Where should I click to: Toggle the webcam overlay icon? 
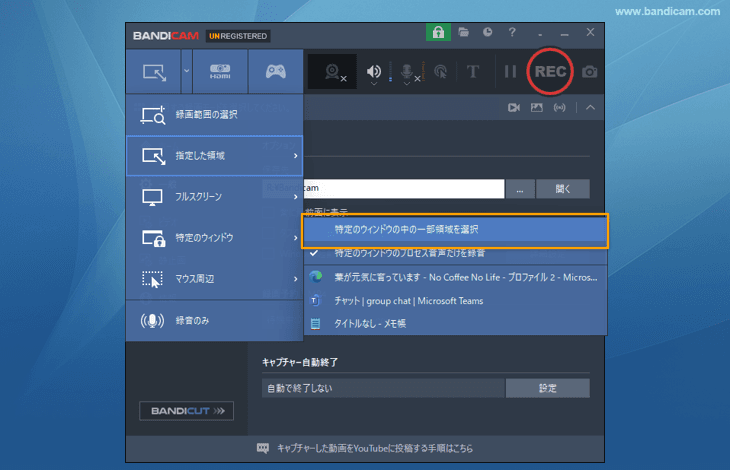pos(332,72)
